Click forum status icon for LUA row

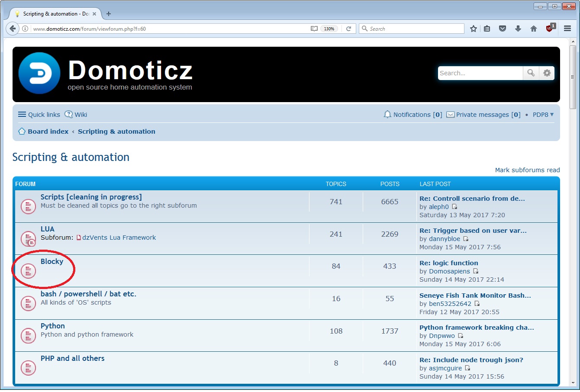tap(28, 238)
